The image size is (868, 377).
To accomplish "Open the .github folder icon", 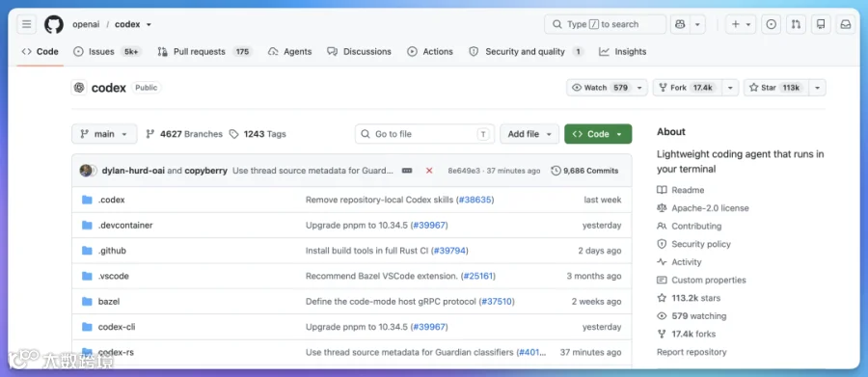I will 87,251.
